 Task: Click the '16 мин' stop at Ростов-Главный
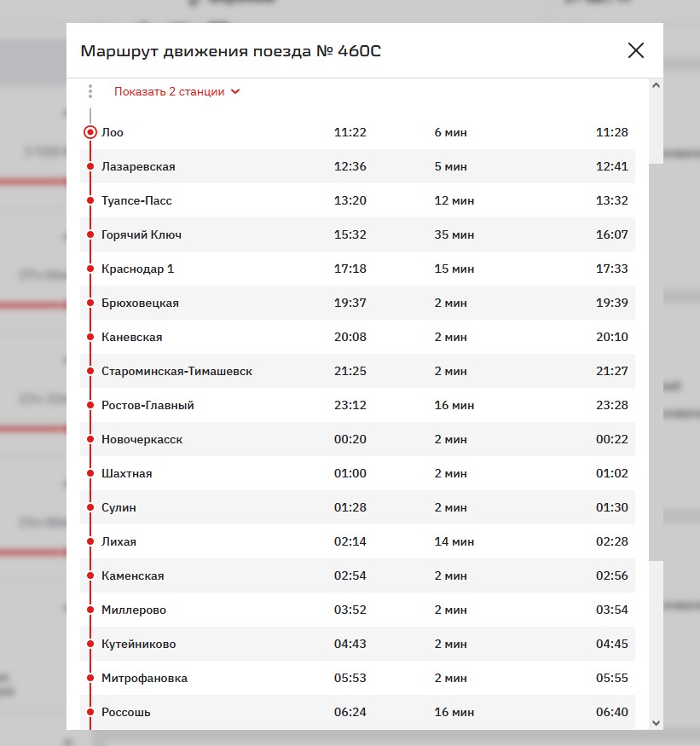(454, 405)
